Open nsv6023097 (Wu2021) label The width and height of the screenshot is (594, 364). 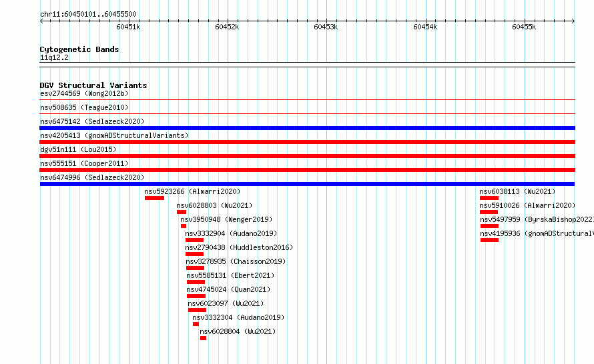(x=226, y=303)
